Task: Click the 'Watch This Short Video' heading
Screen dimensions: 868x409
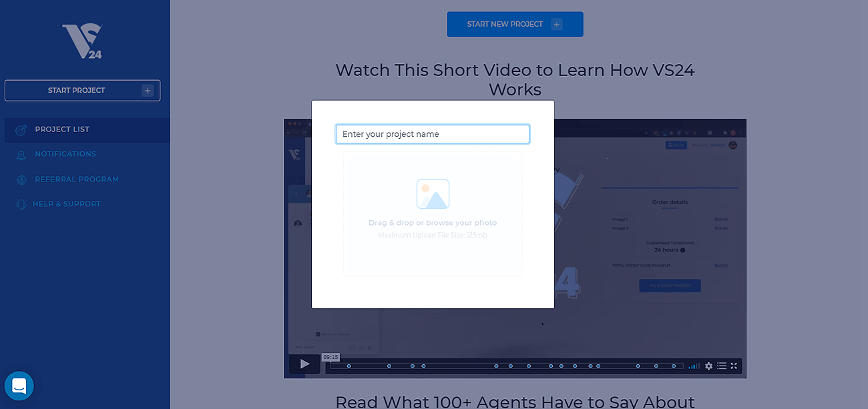Action: pos(515,79)
